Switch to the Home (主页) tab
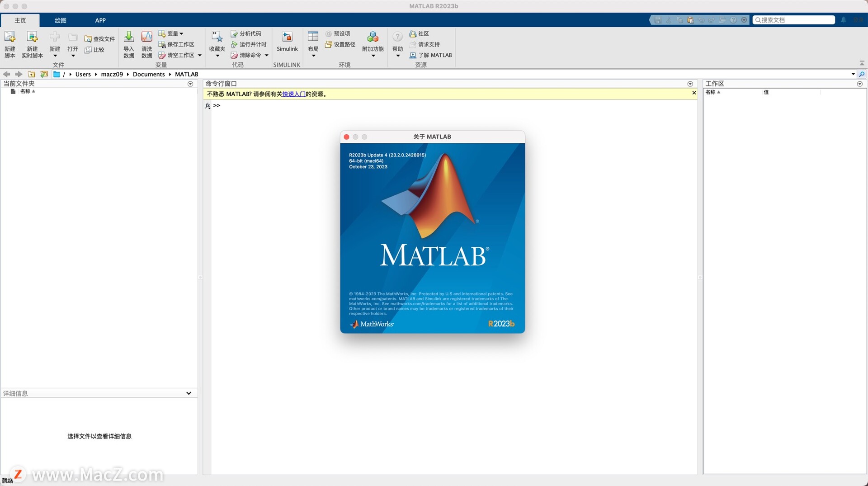The height and width of the screenshot is (486, 868). coord(20,20)
